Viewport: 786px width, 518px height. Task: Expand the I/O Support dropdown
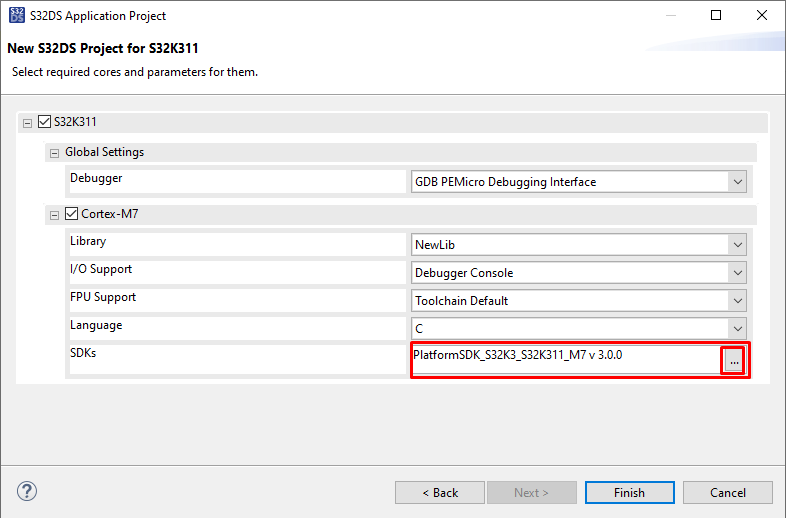737,273
